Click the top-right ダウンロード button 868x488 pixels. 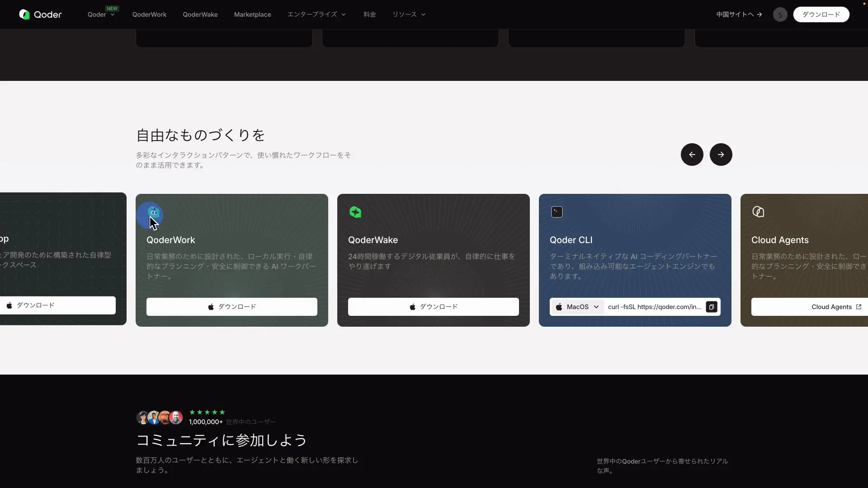(x=821, y=14)
